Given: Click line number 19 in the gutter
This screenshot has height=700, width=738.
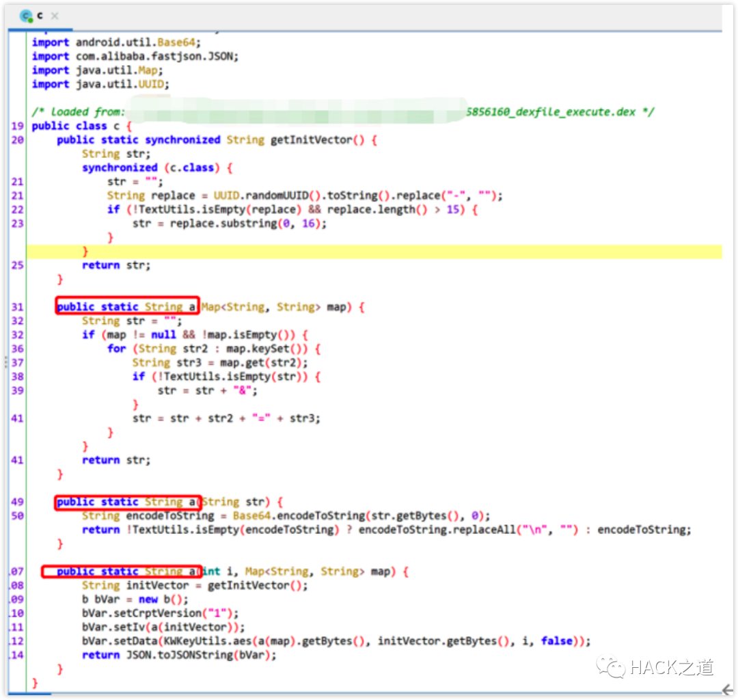Looking at the screenshot, I should 17,126.
